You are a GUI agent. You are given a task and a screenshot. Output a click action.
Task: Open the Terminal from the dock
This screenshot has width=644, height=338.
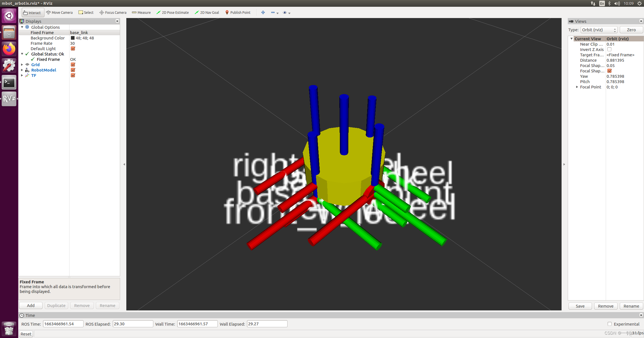(x=9, y=82)
